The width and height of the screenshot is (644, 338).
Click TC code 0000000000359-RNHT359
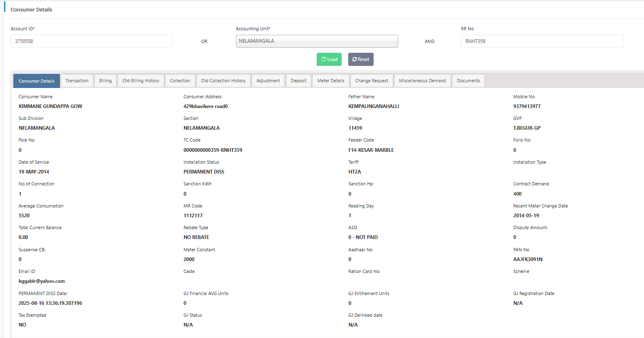(213, 150)
